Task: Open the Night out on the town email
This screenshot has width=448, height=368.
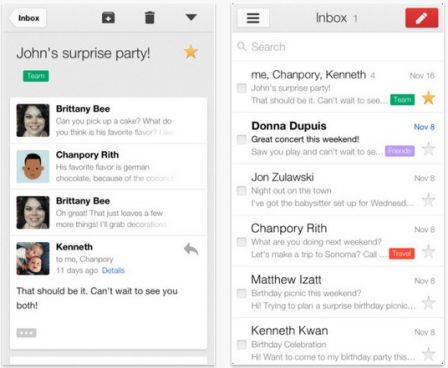Action: click(337, 190)
